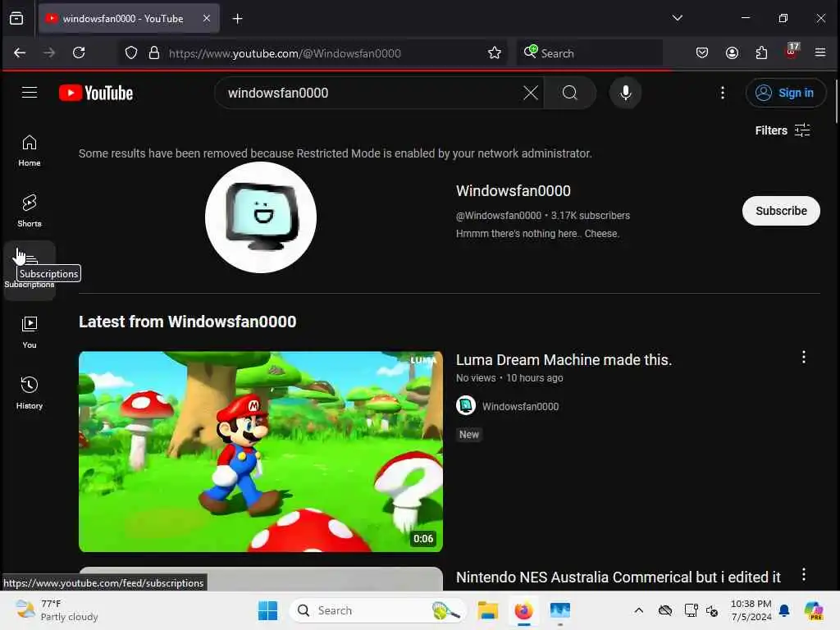840x630 pixels.
Task: Go to Shorts in the sidebar
Action: coord(30,211)
